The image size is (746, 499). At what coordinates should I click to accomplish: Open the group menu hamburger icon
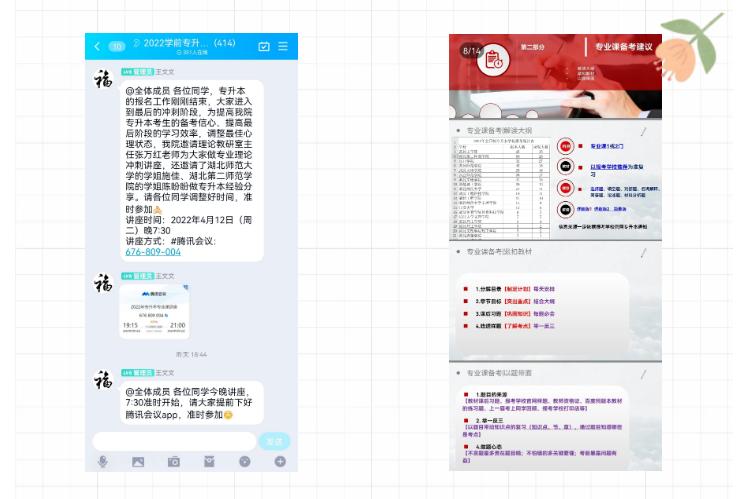[x=283, y=46]
